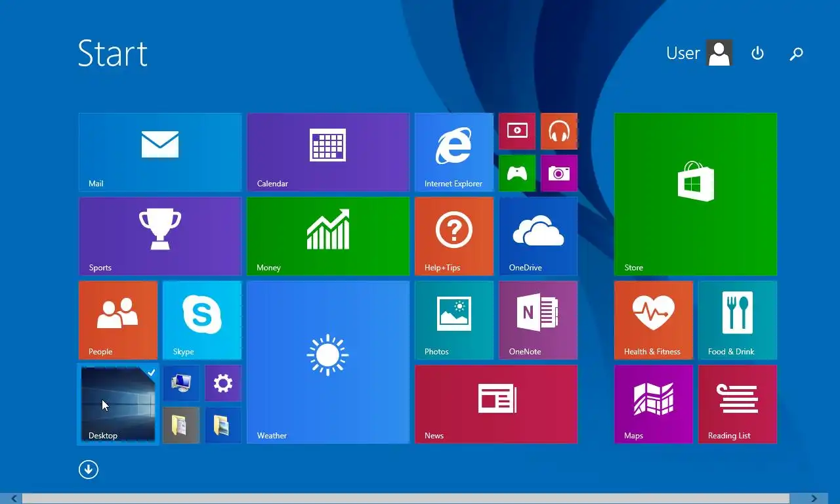Click the Search magnifier button

coord(796,54)
